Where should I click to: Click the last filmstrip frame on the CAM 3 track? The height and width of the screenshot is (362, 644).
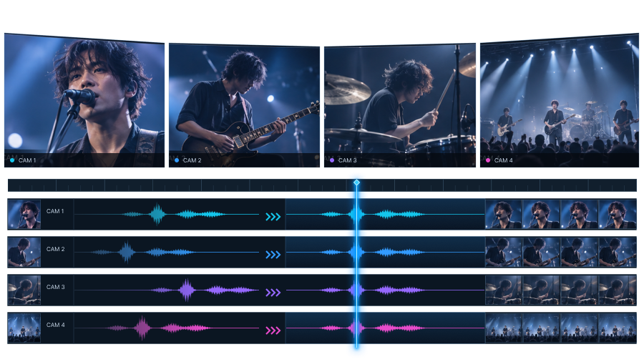tap(618, 290)
